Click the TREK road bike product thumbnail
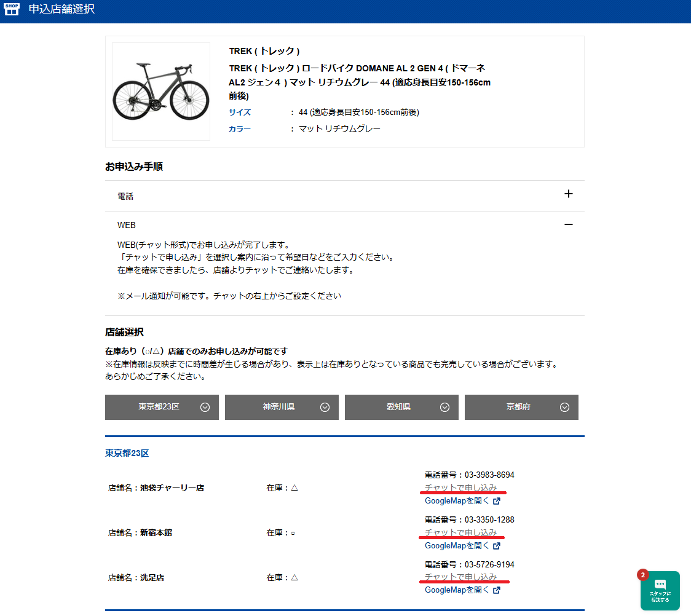 pos(161,92)
